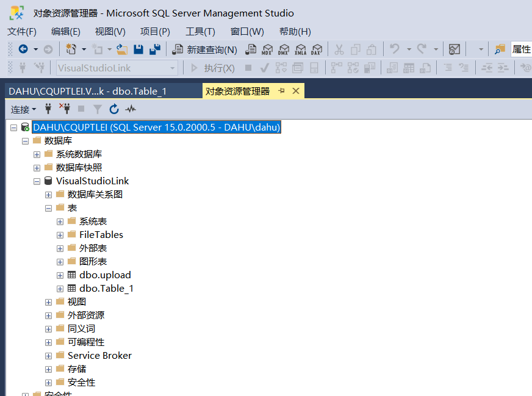532x396 pixels.
Task: Expand the 系统数据库 folder
Action: coord(37,155)
